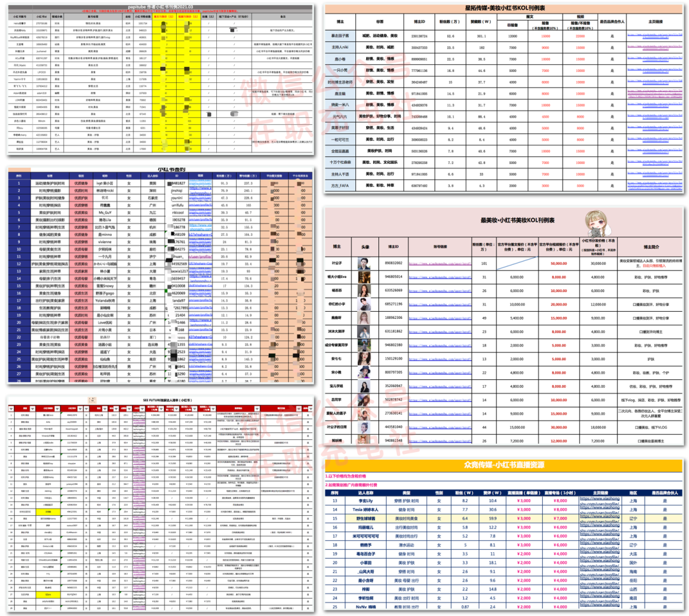Click the 星拓传媒·美妆小红书KOL刊例表 title
The height and width of the screenshot is (616, 689).
point(505,8)
